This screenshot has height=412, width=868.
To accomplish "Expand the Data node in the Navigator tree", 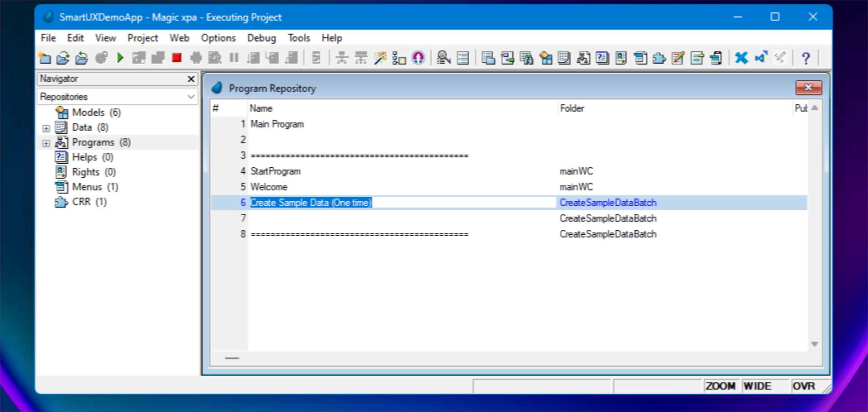I will pyautogui.click(x=47, y=128).
